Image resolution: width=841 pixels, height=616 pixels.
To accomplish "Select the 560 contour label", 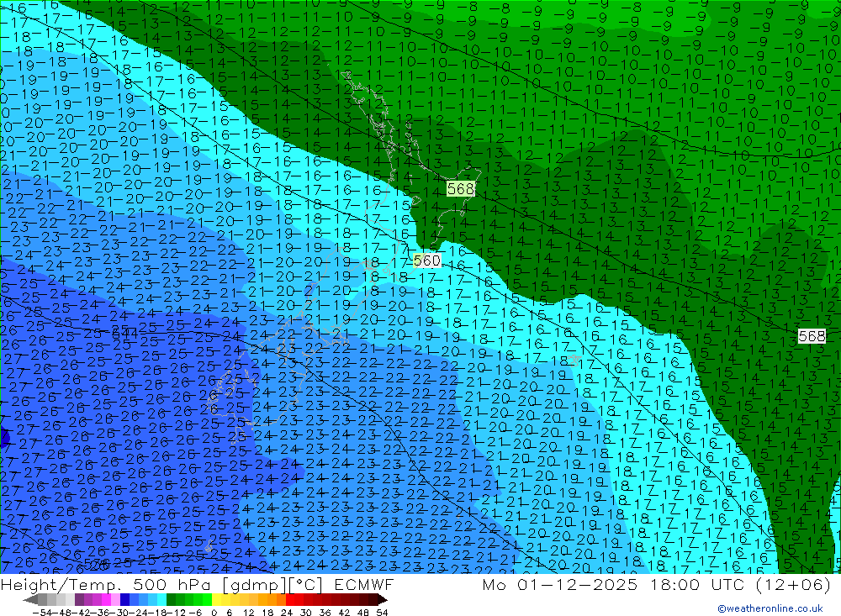I will coord(426,261).
